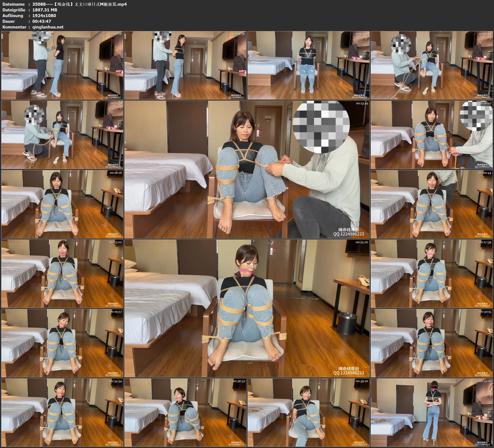Click the thumbnail at 00:27:39

click(432, 274)
